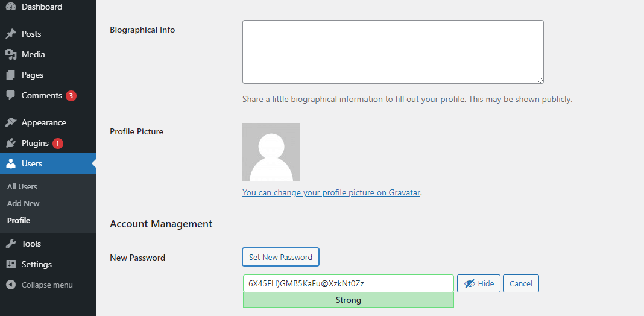Click the Comments speech bubble icon
644x316 pixels.
point(11,95)
